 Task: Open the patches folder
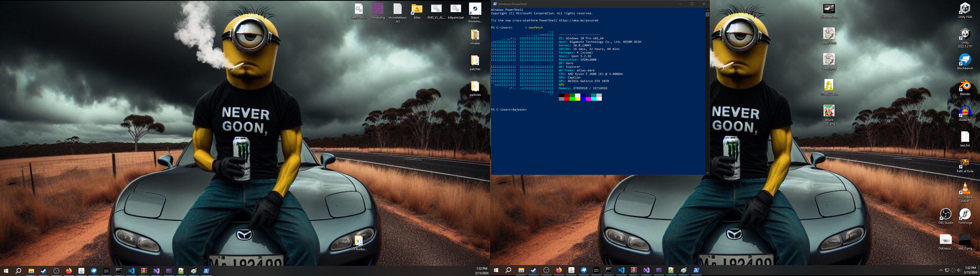pos(475,63)
